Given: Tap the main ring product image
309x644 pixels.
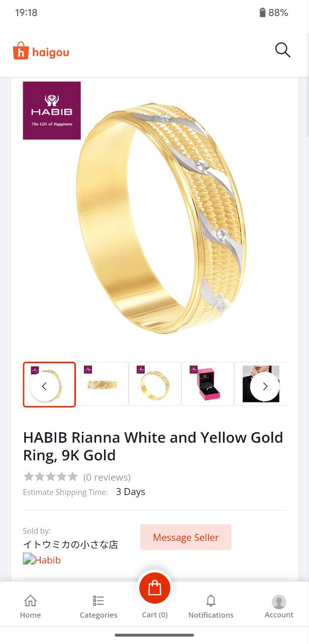Looking at the screenshot, I should (x=161, y=218).
